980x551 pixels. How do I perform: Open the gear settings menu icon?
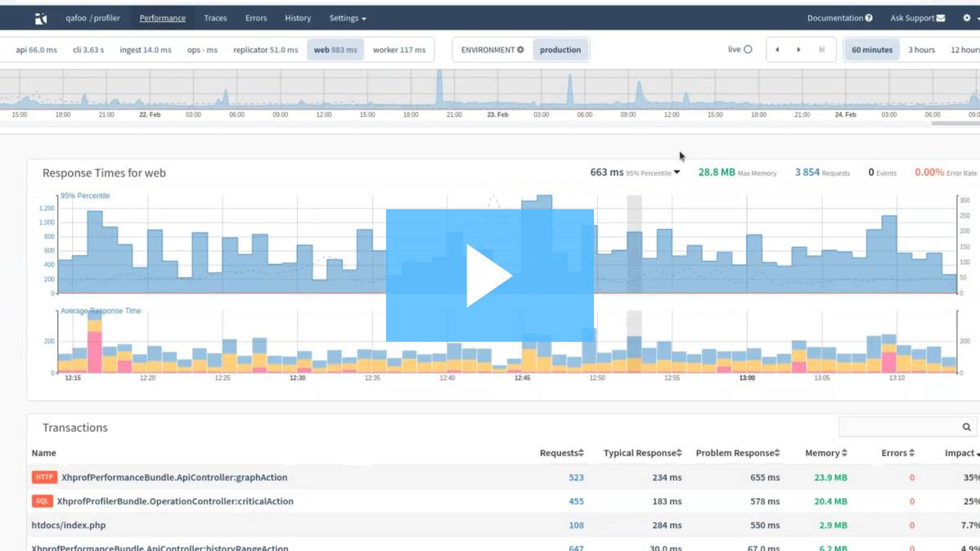point(967,18)
